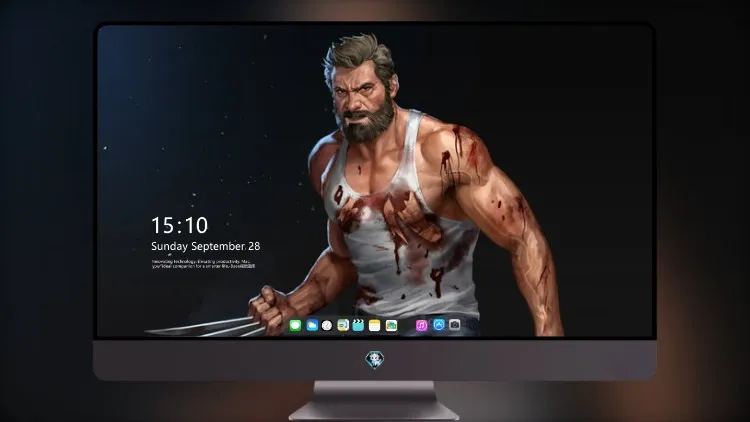Open the gray Camera app in dock
750x422 pixels.
(454, 324)
